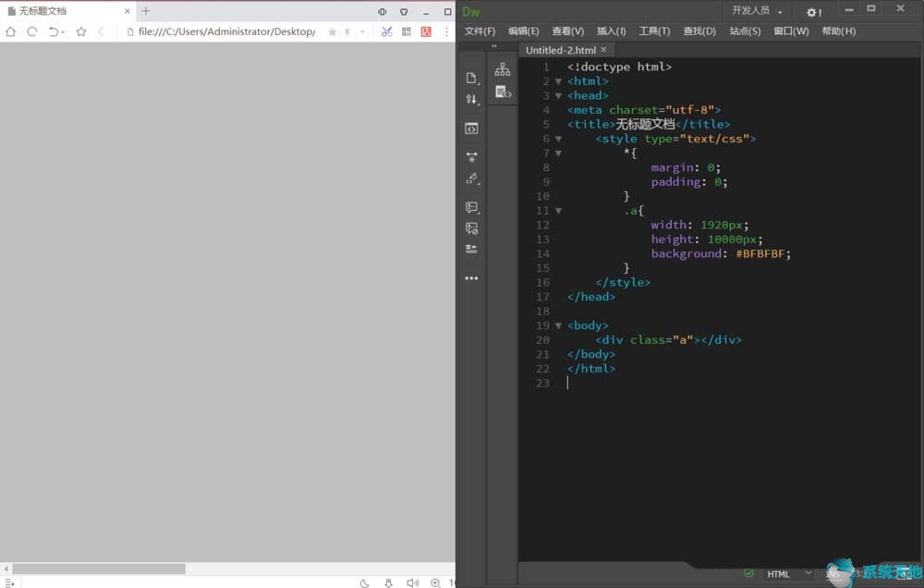Click the zoom magnifier in browser status bar
924x588 pixels.
click(x=435, y=582)
